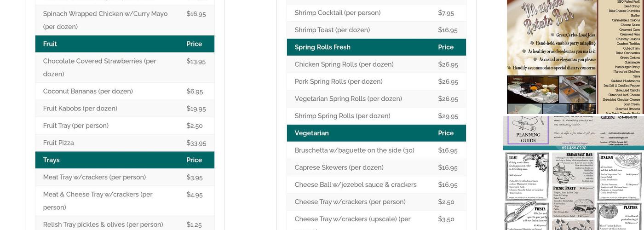Click the Luau and Breakfast Bar menu flyer

[573, 191]
